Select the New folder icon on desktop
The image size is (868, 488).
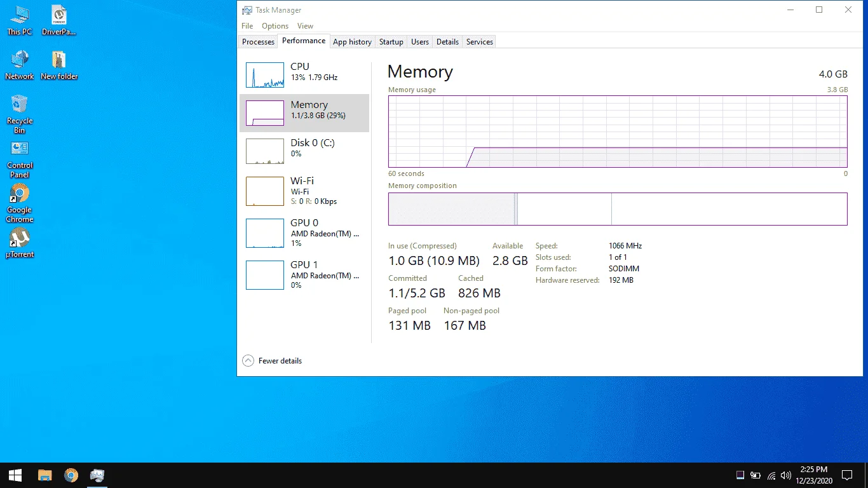[x=59, y=65]
